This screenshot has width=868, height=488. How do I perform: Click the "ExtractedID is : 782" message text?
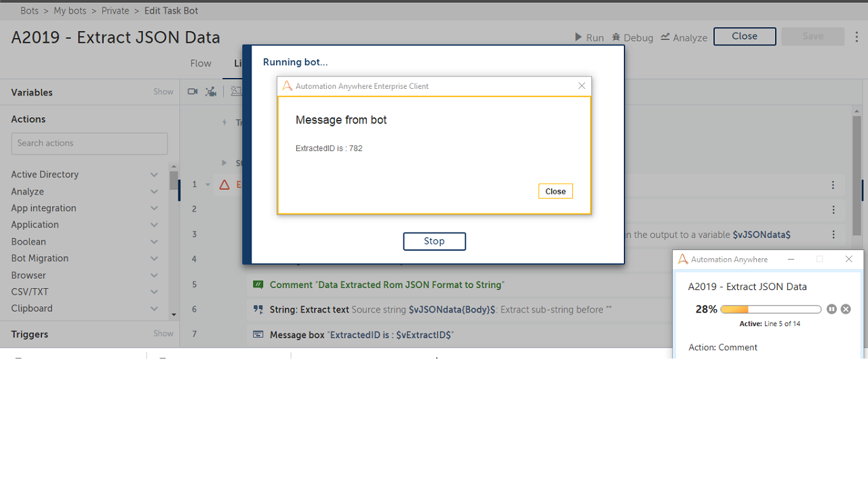click(x=329, y=148)
